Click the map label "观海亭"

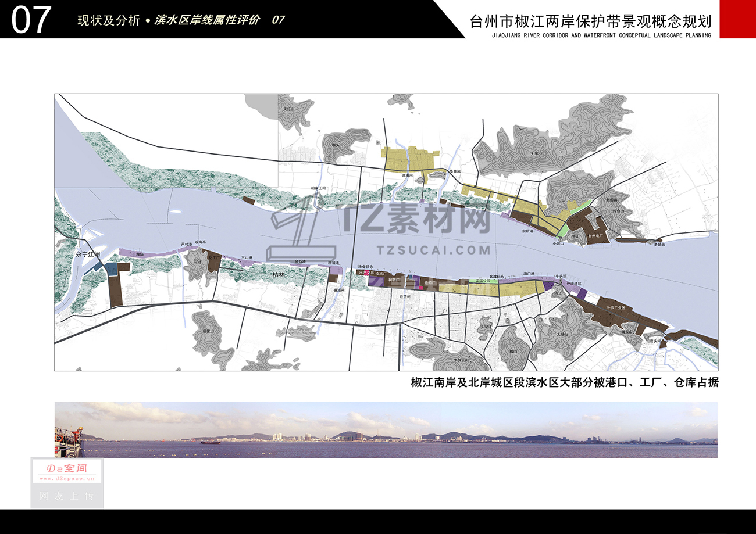click(201, 242)
